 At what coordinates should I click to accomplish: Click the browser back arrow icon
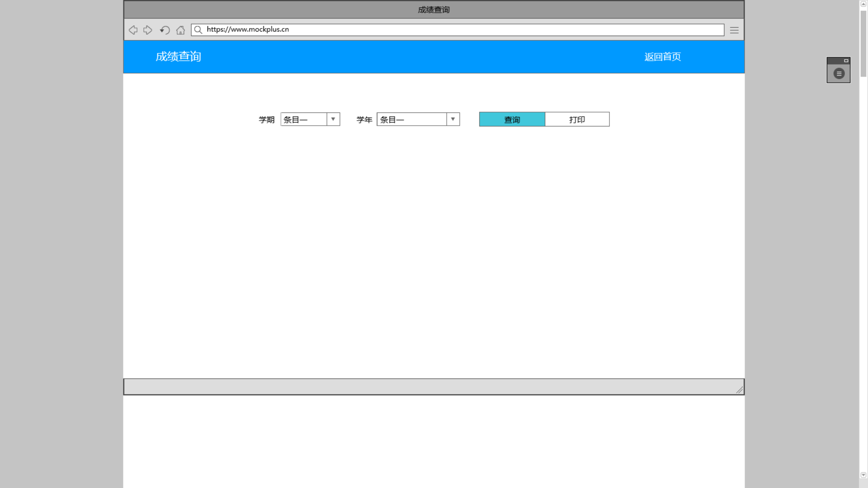click(133, 30)
